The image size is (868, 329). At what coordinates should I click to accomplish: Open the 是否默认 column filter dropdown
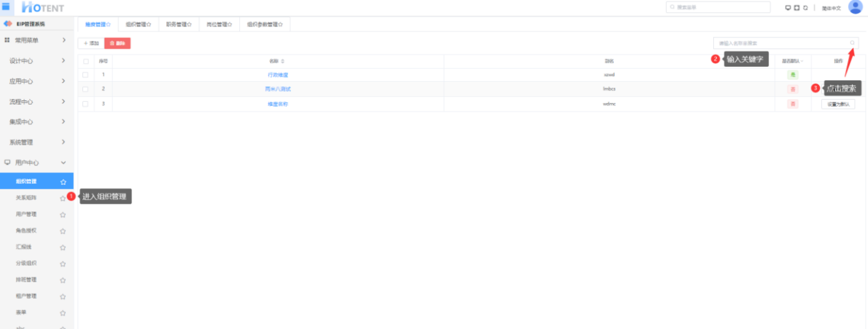(x=803, y=61)
